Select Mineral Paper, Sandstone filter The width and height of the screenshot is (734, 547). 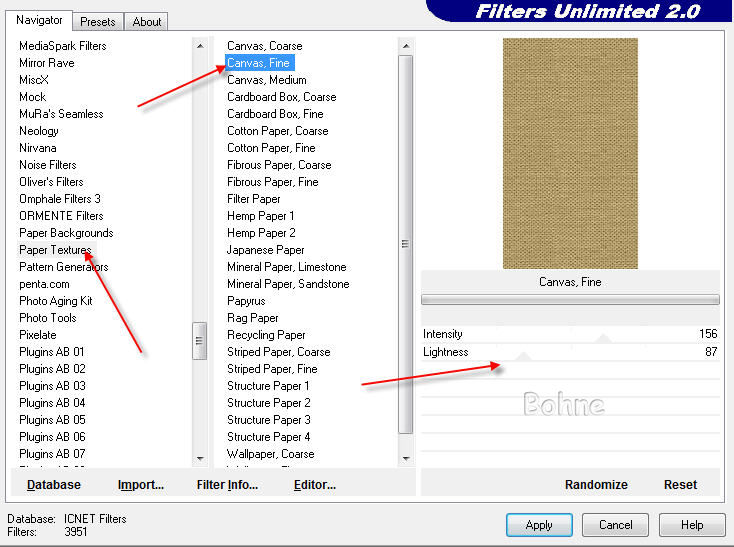288,284
